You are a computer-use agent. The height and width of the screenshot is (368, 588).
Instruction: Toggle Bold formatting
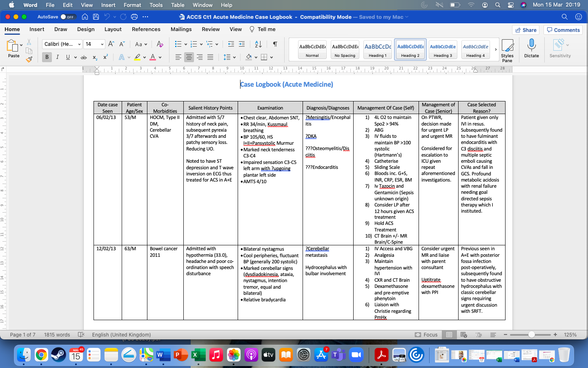pyautogui.click(x=47, y=57)
